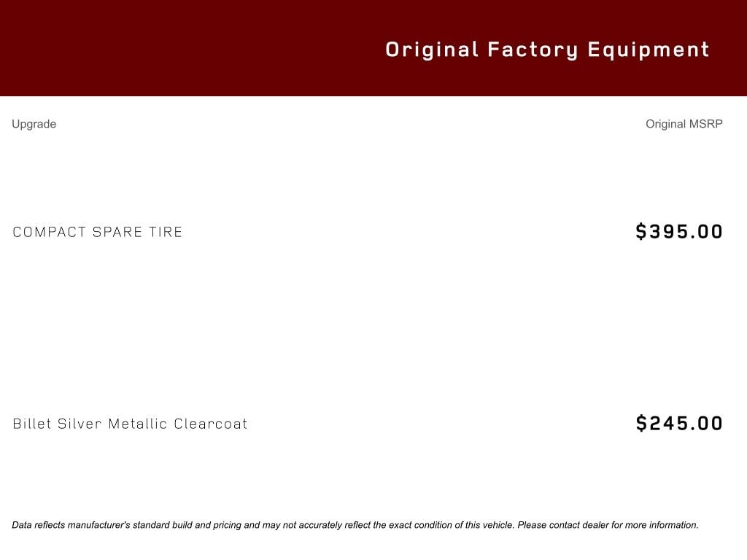The image size is (747, 560).
Task: Click 'Please contact dealer for more information'
Action: coord(608,525)
